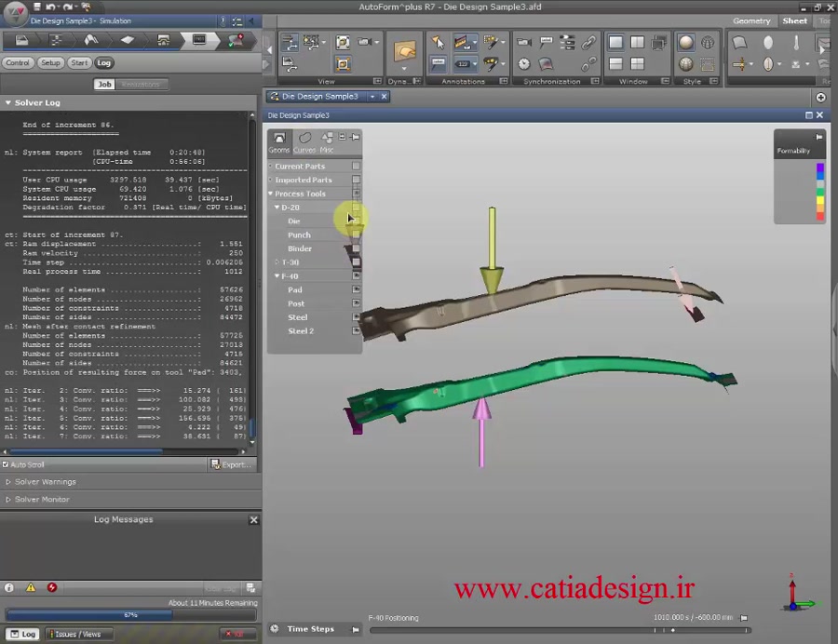
Task: Click the Formability color scale bar
Action: (x=819, y=192)
